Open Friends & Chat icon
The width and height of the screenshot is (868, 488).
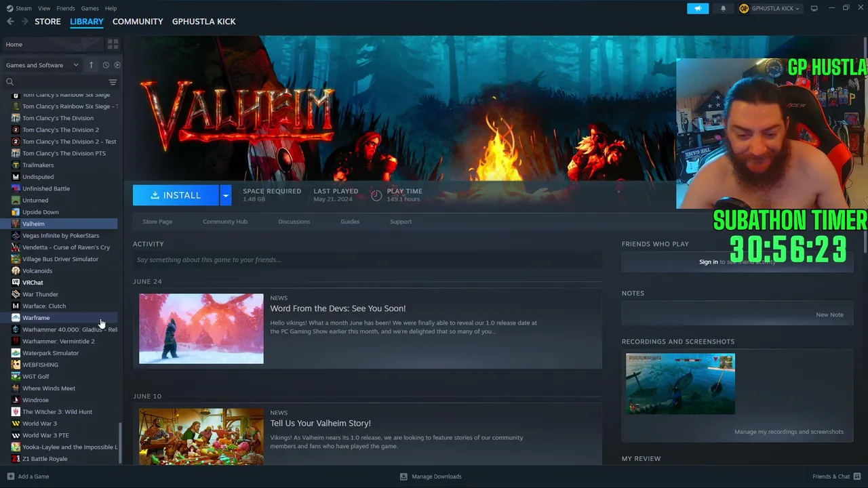point(858,476)
